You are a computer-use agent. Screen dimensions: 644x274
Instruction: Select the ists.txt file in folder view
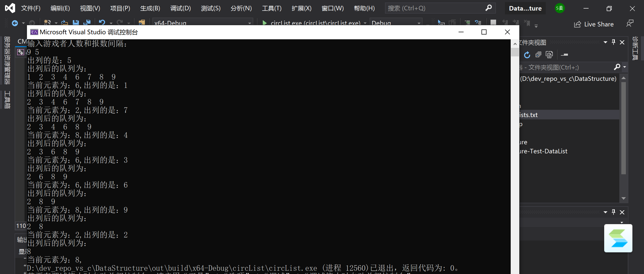(x=529, y=115)
